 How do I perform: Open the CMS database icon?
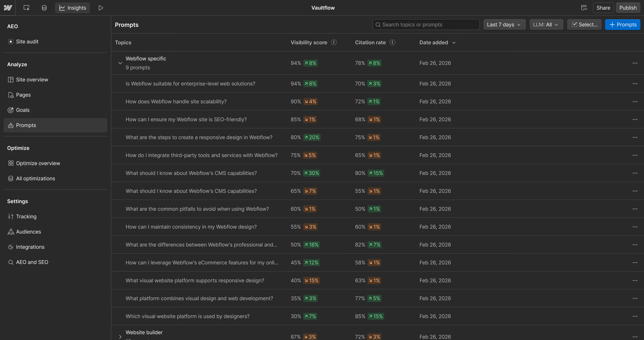coord(44,8)
